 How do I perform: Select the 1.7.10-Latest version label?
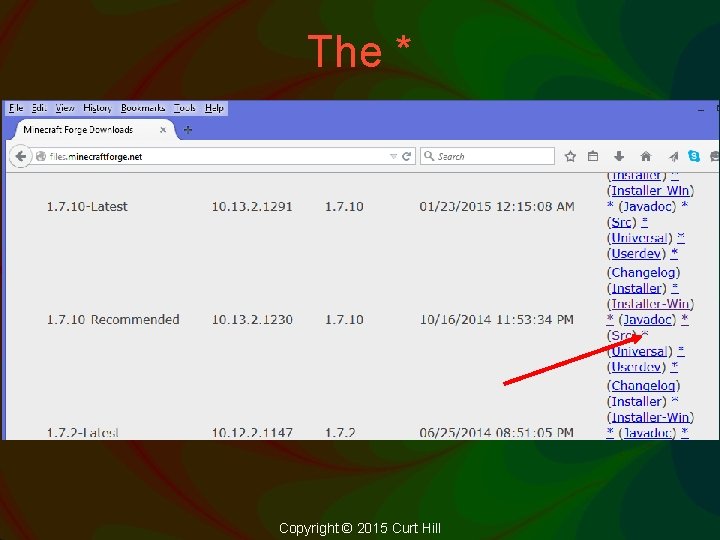tap(87, 207)
